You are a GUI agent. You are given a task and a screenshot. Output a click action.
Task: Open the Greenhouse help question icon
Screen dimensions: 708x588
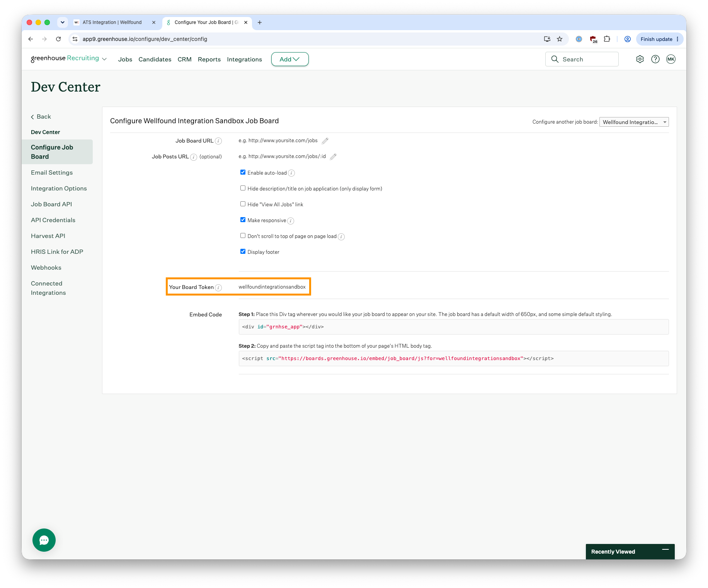(655, 59)
